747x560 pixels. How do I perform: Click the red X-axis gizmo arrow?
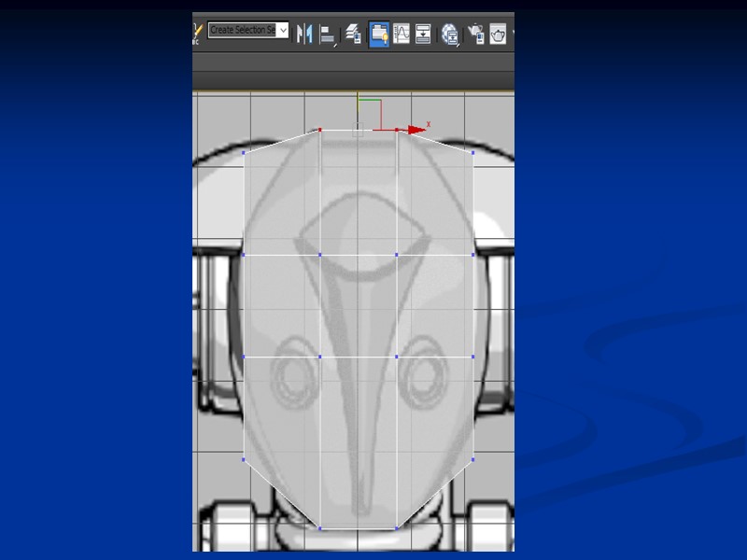[416, 130]
